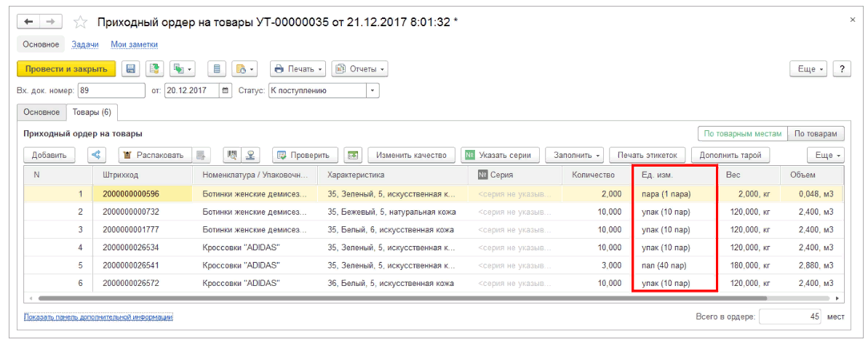Click the share/split icon next to Добавить

(x=97, y=155)
